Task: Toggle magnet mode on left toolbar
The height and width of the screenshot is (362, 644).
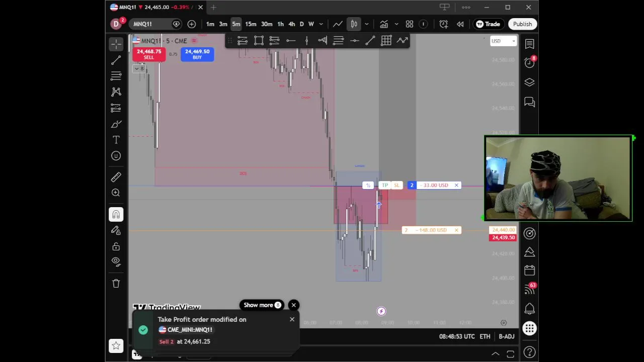Action: (116, 214)
